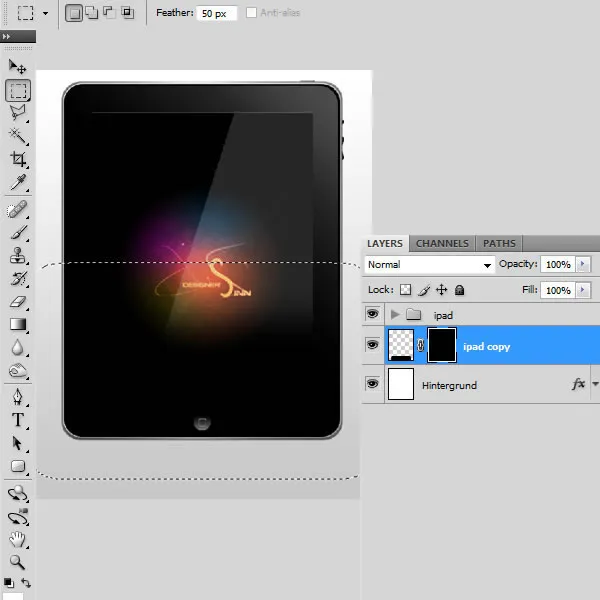Click the Feather value input field
This screenshot has width=600, height=600.
[x=217, y=13]
